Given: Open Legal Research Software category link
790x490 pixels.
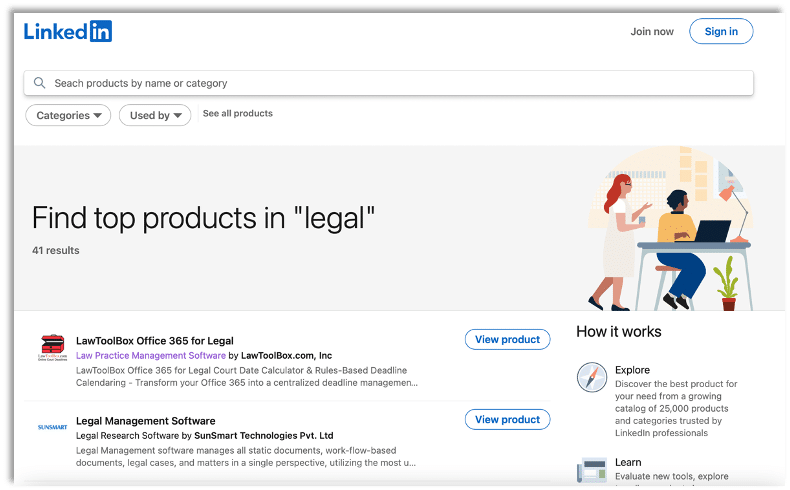Looking at the screenshot, I should pos(127,436).
